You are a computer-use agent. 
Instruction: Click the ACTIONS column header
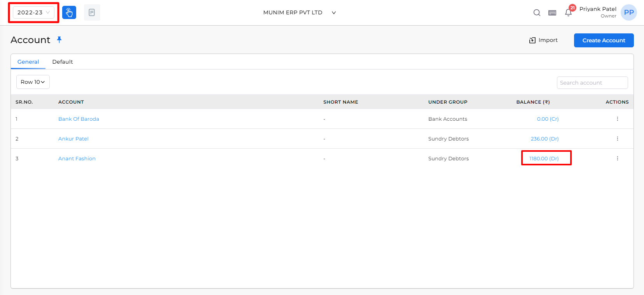617,102
